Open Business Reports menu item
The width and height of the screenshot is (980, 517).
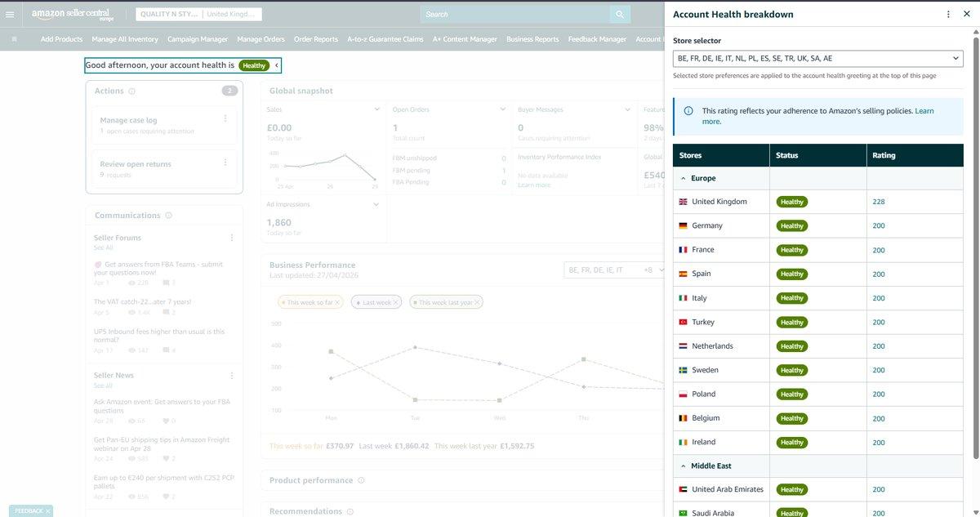point(532,39)
